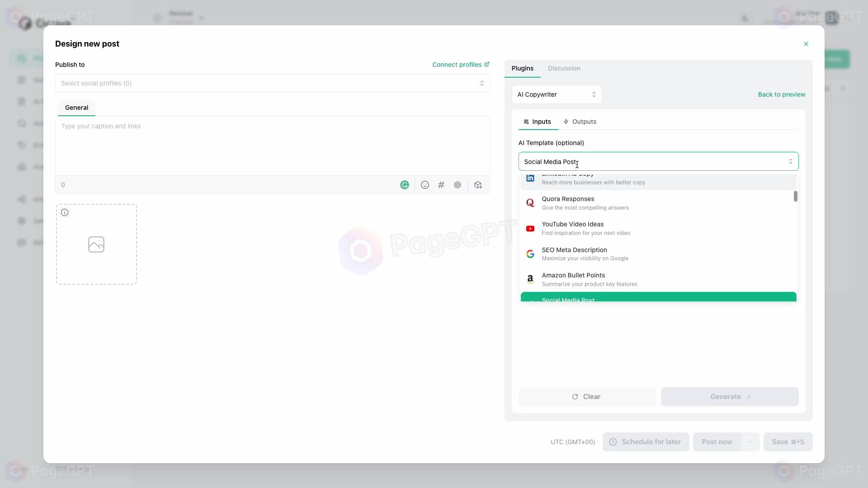
Task: Click the Clear button
Action: (x=587, y=397)
